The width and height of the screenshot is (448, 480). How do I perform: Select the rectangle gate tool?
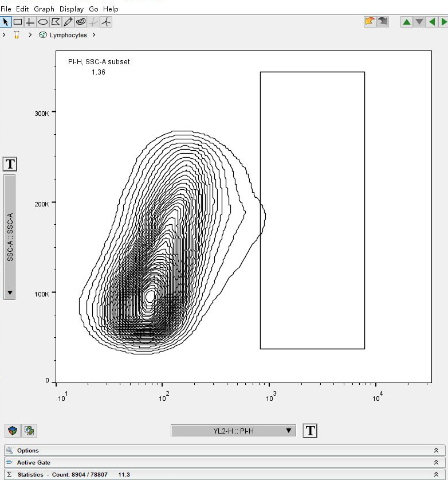pyautogui.click(x=18, y=22)
